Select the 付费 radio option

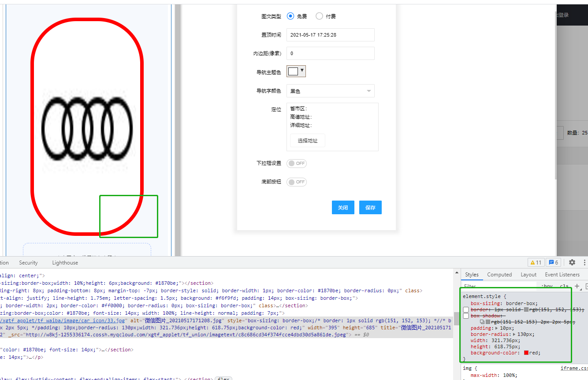click(320, 16)
